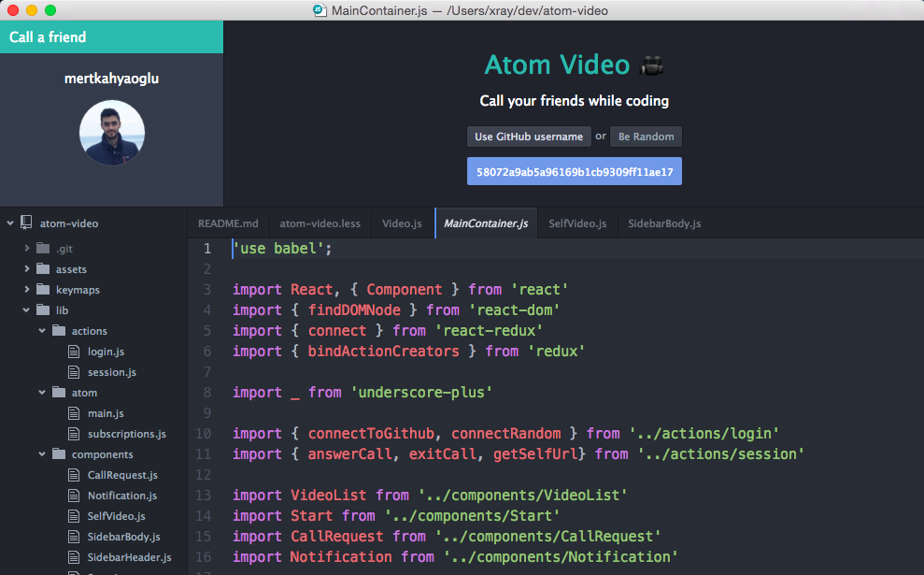Click the SelfVideo.js file icon in tree

pos(74,516)
